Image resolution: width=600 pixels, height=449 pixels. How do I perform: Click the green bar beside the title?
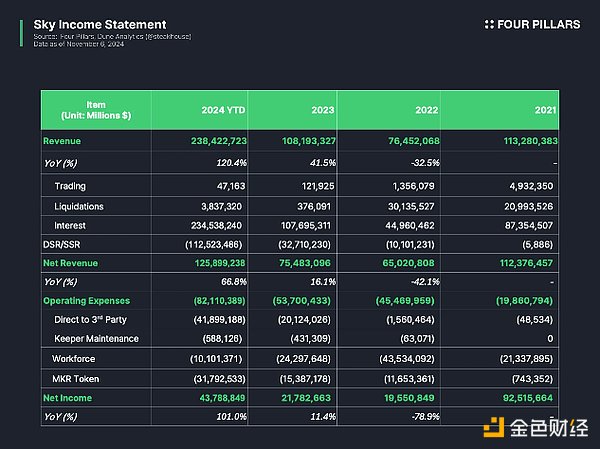(x=21, y=32)
